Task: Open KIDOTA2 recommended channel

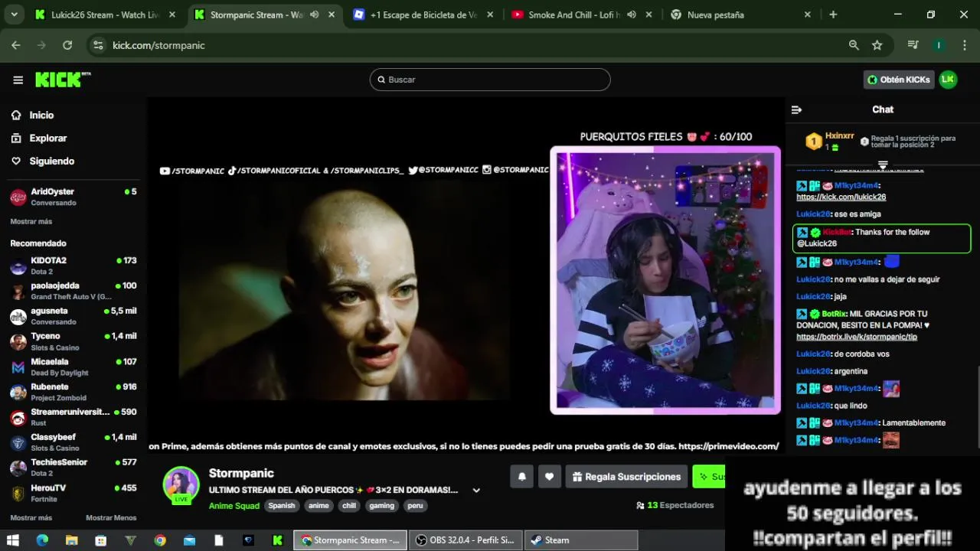Action: [73, 266]
